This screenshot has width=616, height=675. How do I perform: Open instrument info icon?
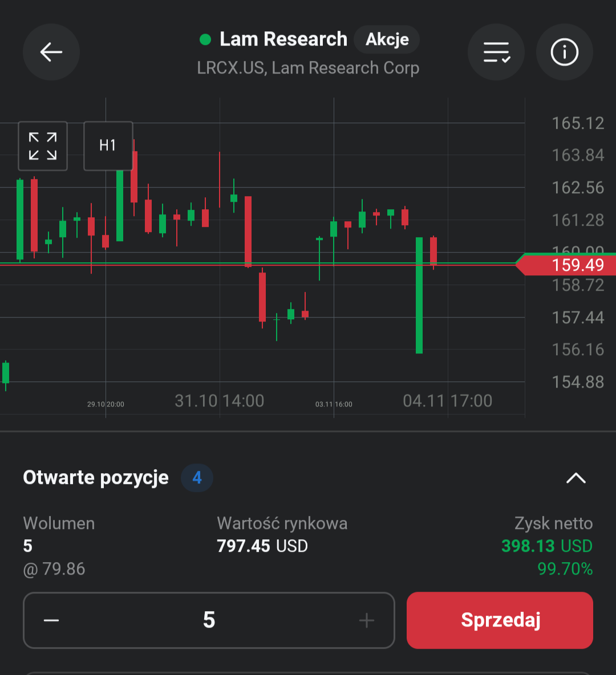pyautogui.click(x=565, y=52)
